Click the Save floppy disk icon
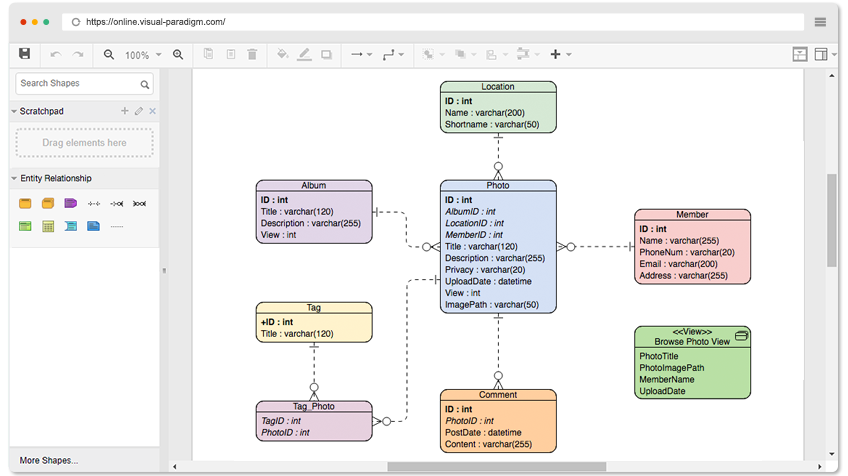The width and height of the screenshot is (848, 476). click(x=24, y=54)
